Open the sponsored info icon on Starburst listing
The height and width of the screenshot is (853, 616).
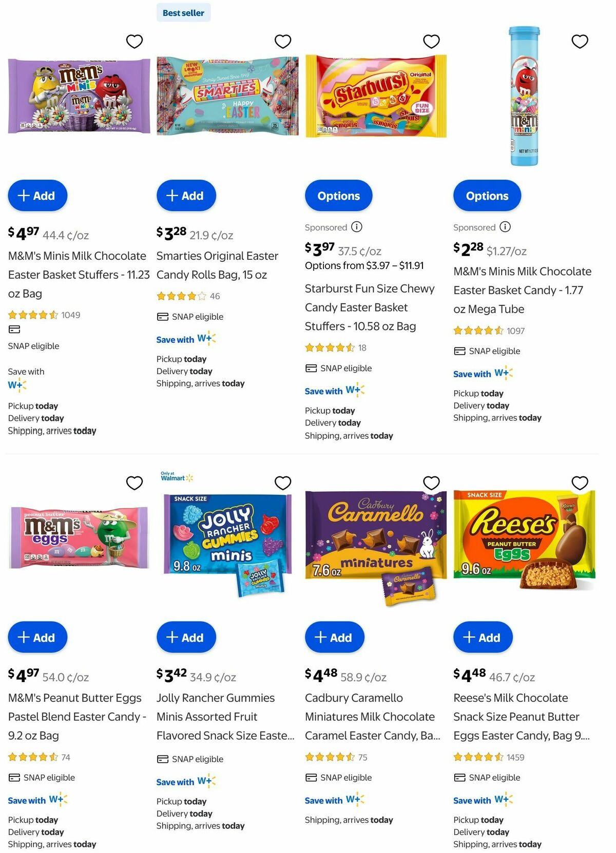(x=358, y=227)
